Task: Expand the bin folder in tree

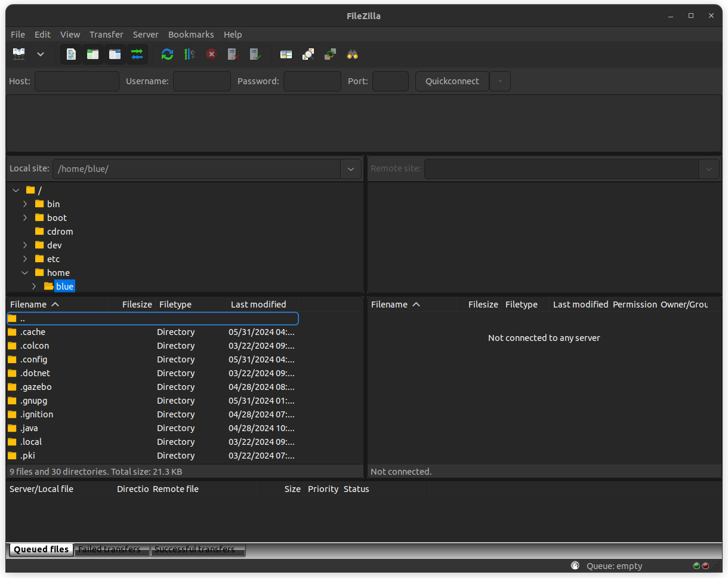Action: tap(25, 204)
